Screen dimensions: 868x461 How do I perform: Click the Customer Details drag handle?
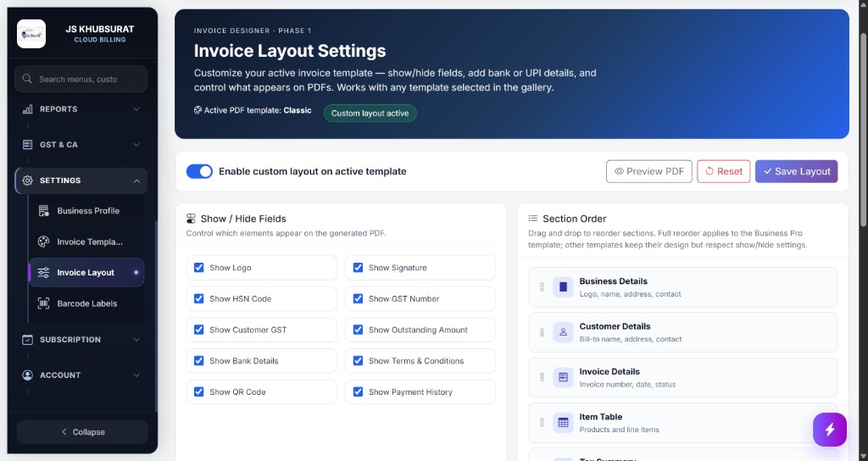point(542,332)
